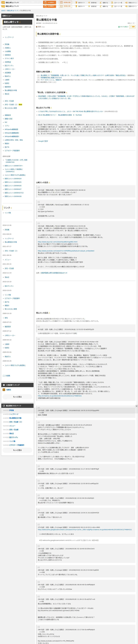
Task: Open 池田信夫 from the sidebar list
Action: (8, 55)
